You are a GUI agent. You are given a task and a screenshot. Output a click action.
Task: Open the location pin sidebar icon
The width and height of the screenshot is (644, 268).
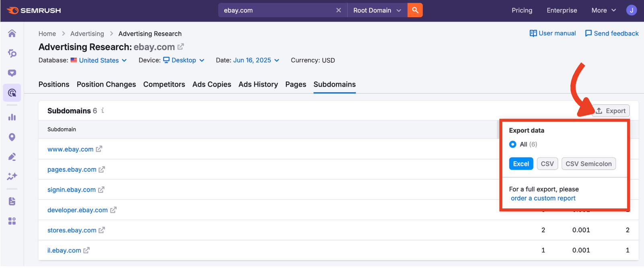tap(12, 137)
